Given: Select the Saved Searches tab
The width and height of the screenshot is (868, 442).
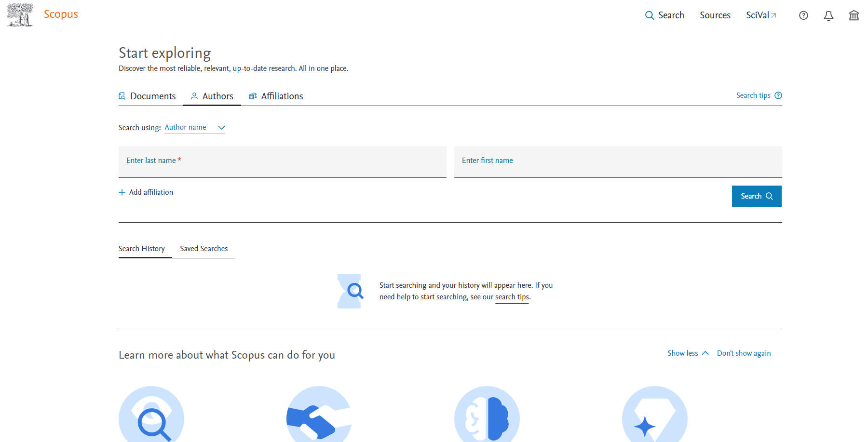Looking at the screenshot, I should pos(204,249).
